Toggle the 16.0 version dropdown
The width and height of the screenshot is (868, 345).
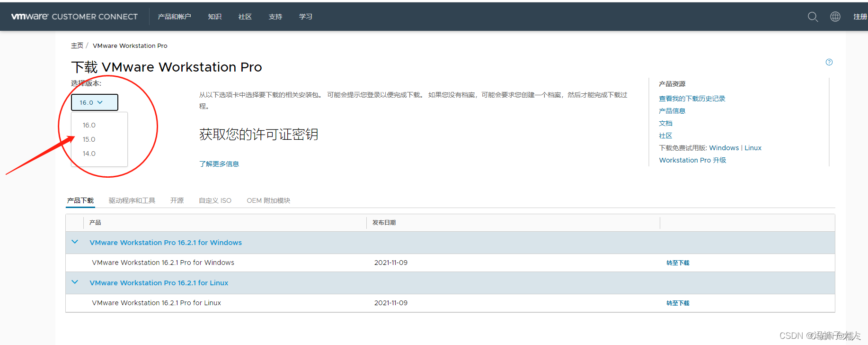tap(95, 102)
